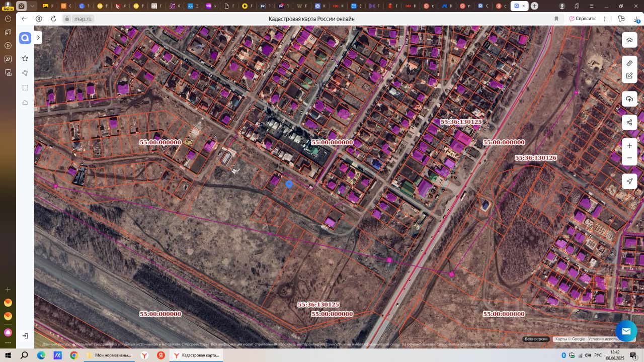Select the dashed area selection tool
The image size is (644, 362).
coord(25,88)
